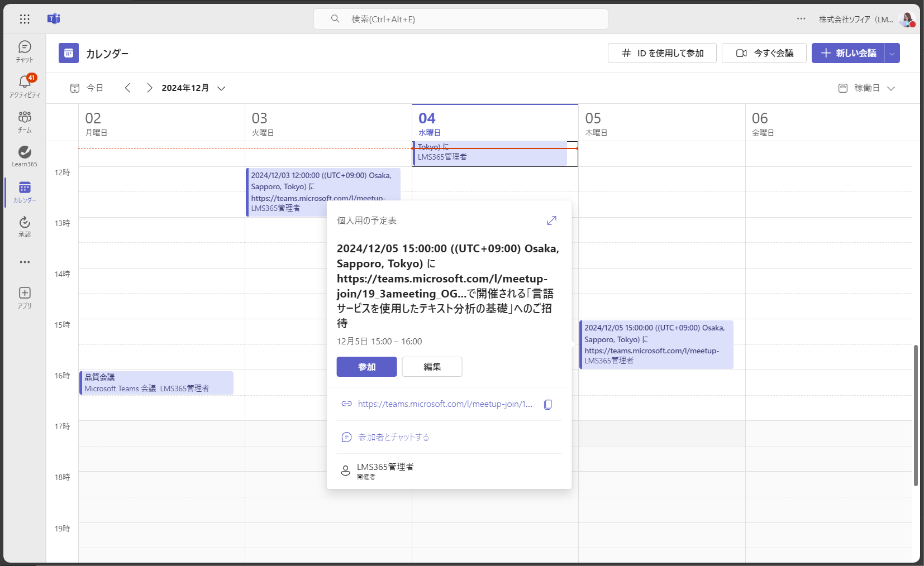Open settings and more ellipsis top right
The width and height of the screenshot is (924, 566).
(x=801, y=19)
